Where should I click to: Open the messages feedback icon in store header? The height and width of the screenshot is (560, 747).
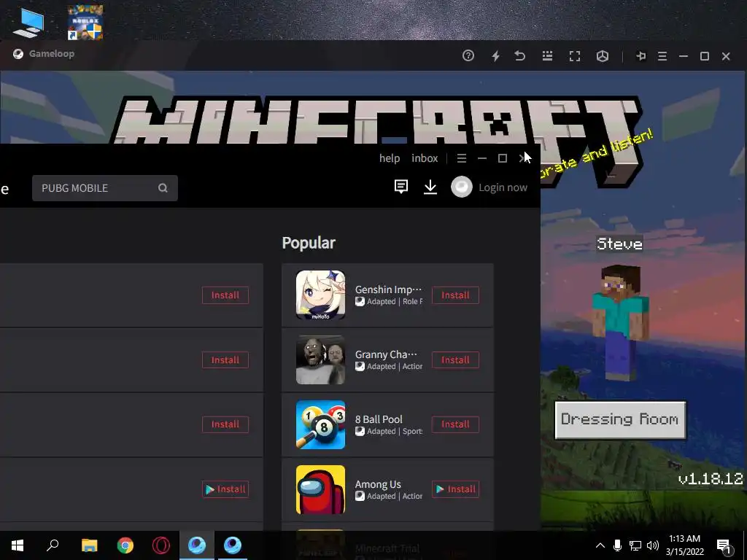point(401,187)
